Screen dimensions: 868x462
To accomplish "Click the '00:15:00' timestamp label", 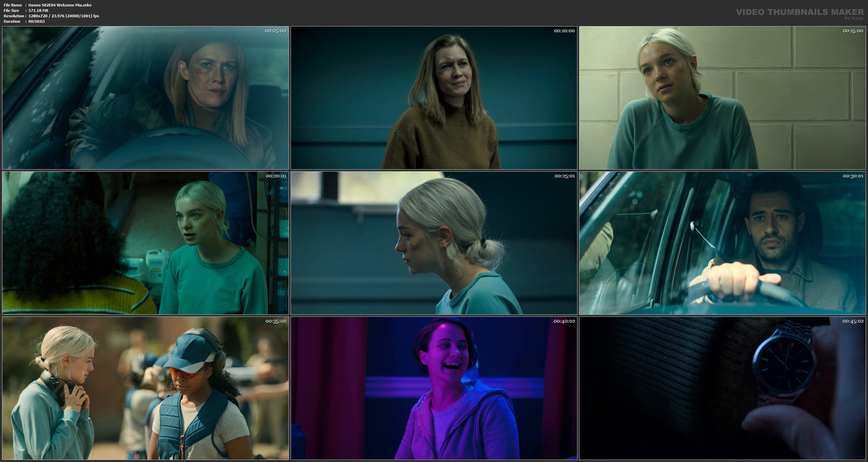I will pos(852,31).
